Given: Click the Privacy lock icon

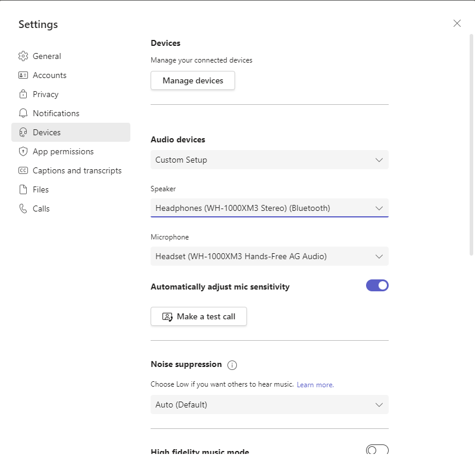Looking at the screenshot, I should point(23,94).
